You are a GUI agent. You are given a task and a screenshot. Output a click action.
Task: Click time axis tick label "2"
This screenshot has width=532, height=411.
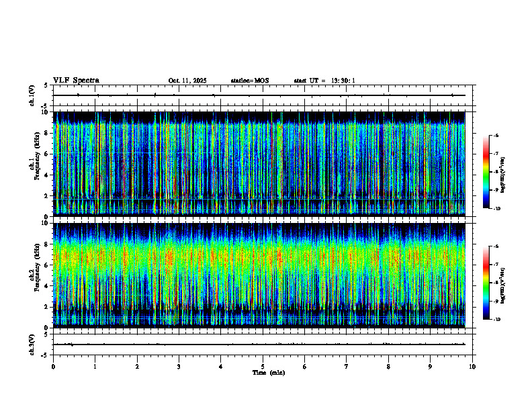coord(137,367)
